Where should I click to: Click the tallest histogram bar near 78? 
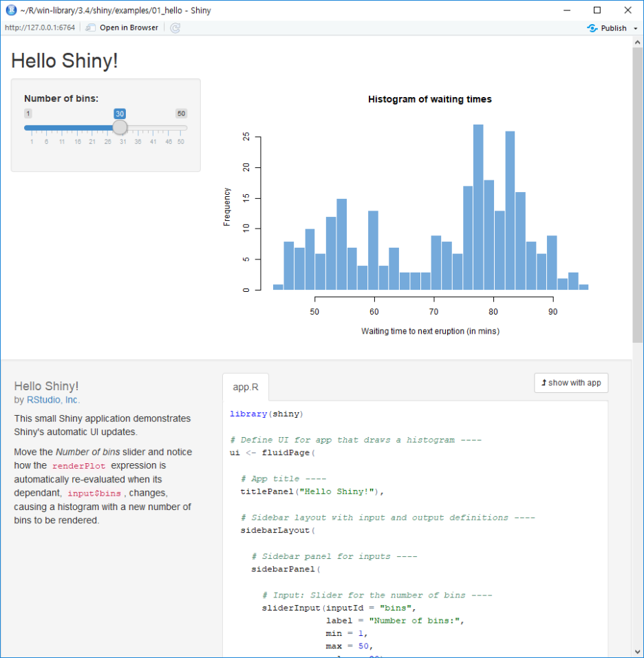[x=478, y=207]
